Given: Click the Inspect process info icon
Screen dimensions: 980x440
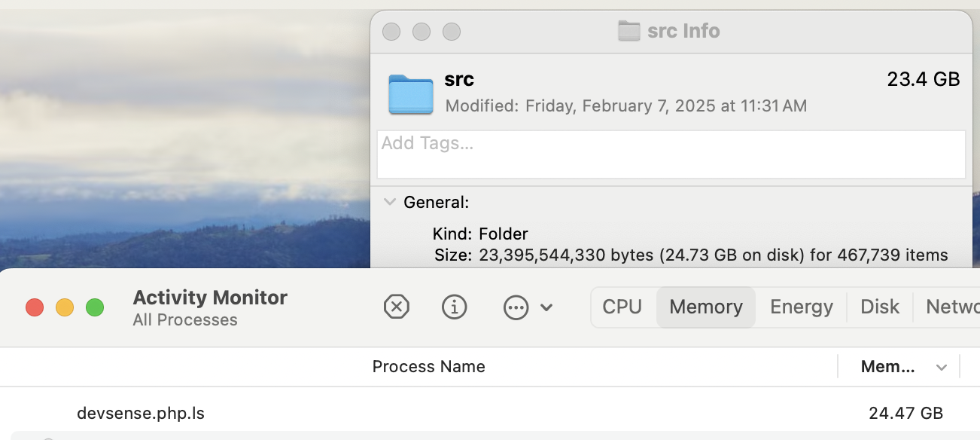Looking at the screenshot, I should tap(454, 307).
